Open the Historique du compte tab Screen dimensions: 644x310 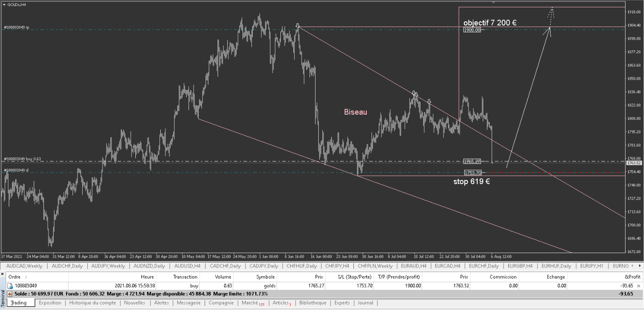coord(92,303)
